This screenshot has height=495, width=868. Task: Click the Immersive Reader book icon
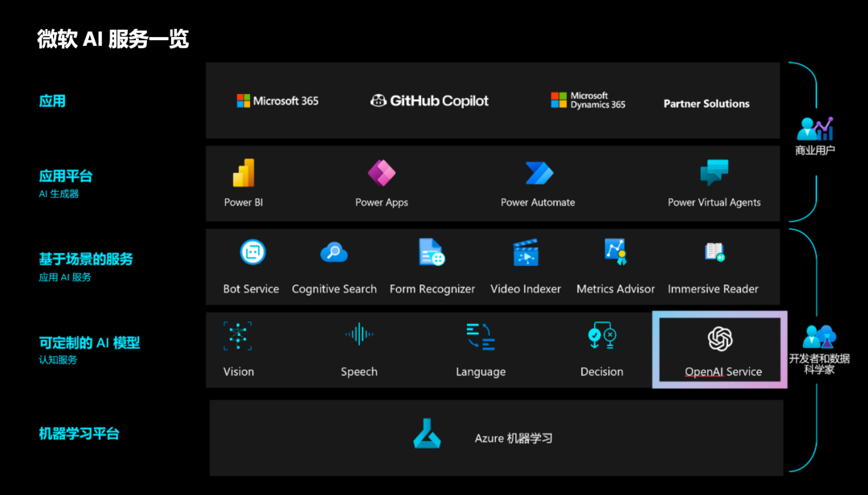click(x=714, y=252)
